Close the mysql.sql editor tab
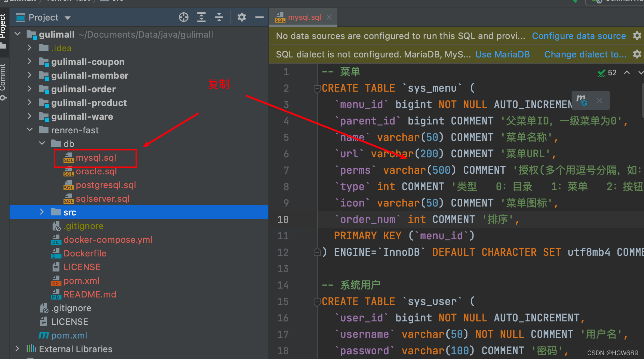This screenshot has height=359, width=644. (x=329, y=17)
